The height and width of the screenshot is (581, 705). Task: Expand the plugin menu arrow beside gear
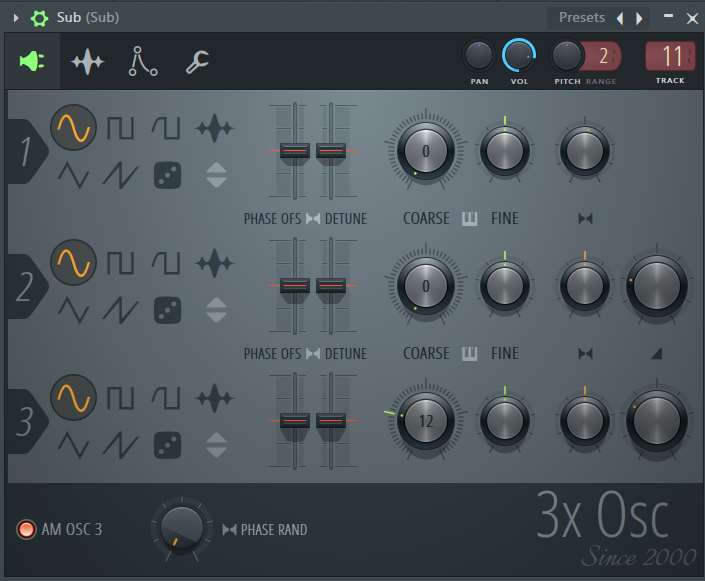(x=16, y=18)
